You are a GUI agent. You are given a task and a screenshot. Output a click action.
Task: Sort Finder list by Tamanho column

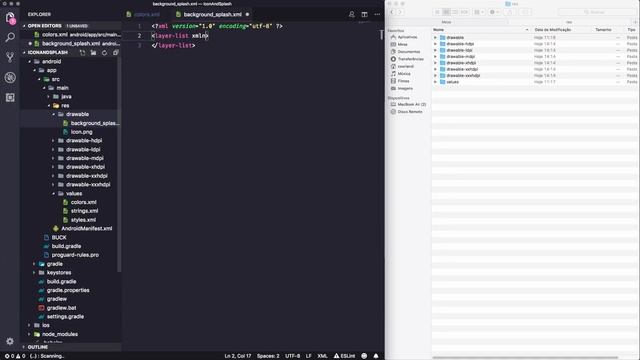603,30
